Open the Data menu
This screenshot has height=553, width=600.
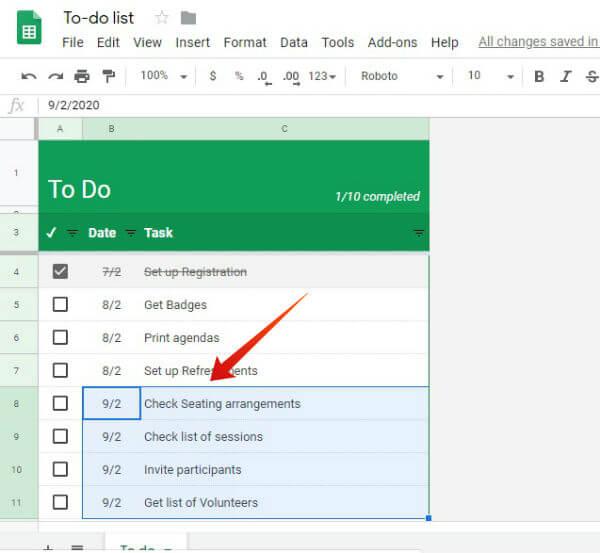[294, 42]
